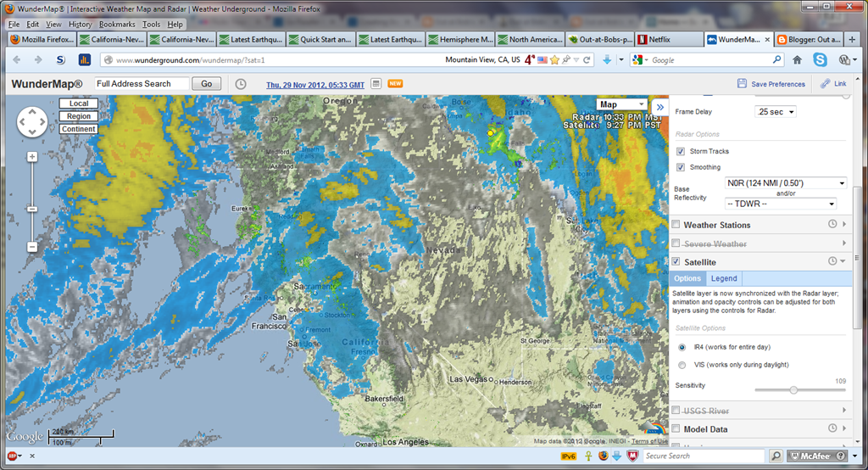Click Save Preferences link
Viewport: 868px width, 470px height.
point(771,84)
